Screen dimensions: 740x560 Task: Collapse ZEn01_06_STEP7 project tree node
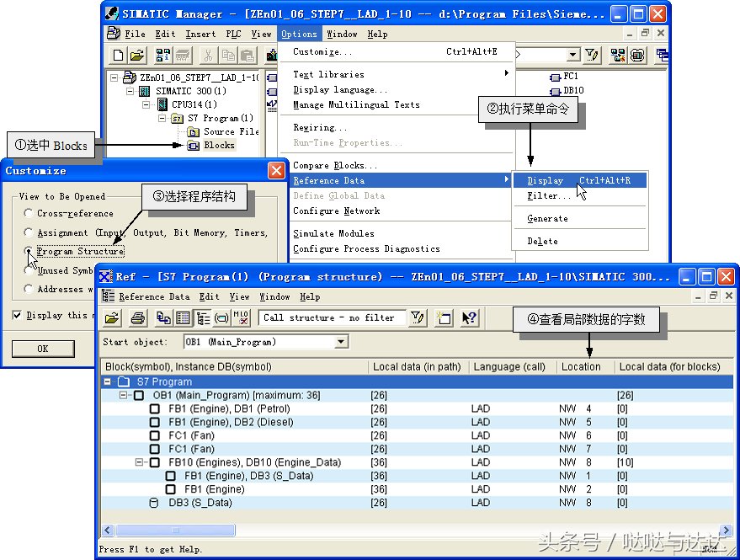[x=114, y=77]
